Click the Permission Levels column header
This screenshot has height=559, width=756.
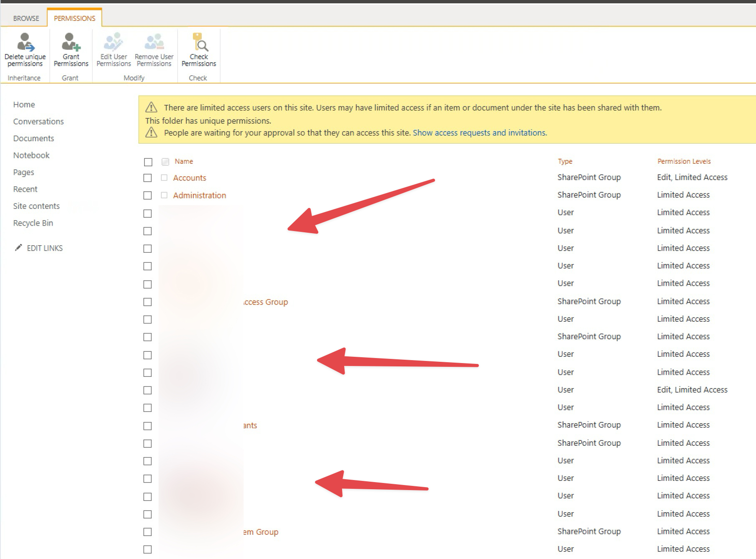684,161
